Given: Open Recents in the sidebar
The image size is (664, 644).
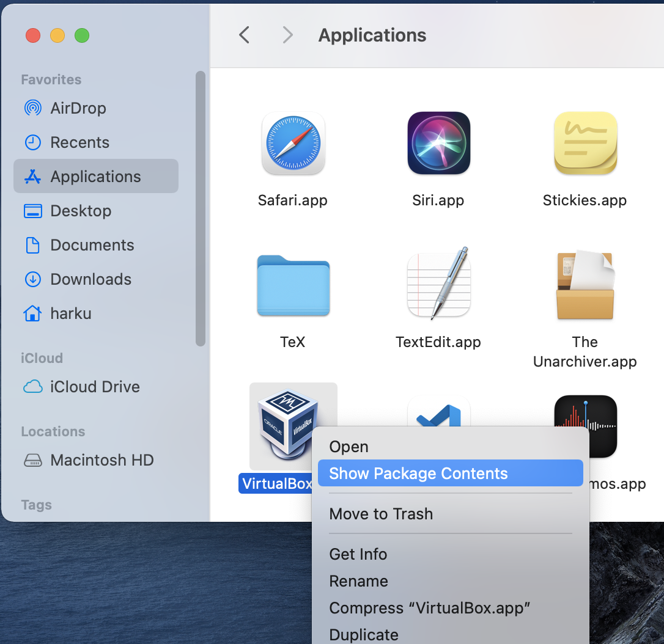Looking at the screenshot, I should tap(96, 142).
